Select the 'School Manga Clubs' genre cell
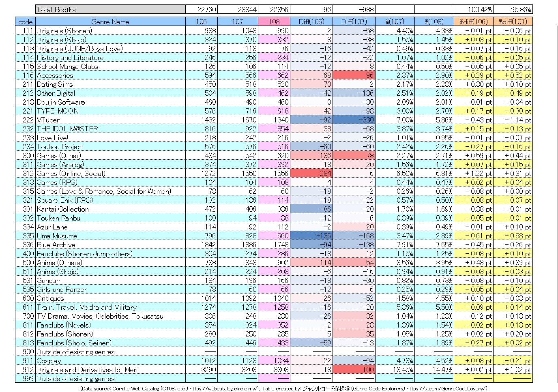Image resolution: width=558 pixels, height=392 pixels. tap(110, 66)
